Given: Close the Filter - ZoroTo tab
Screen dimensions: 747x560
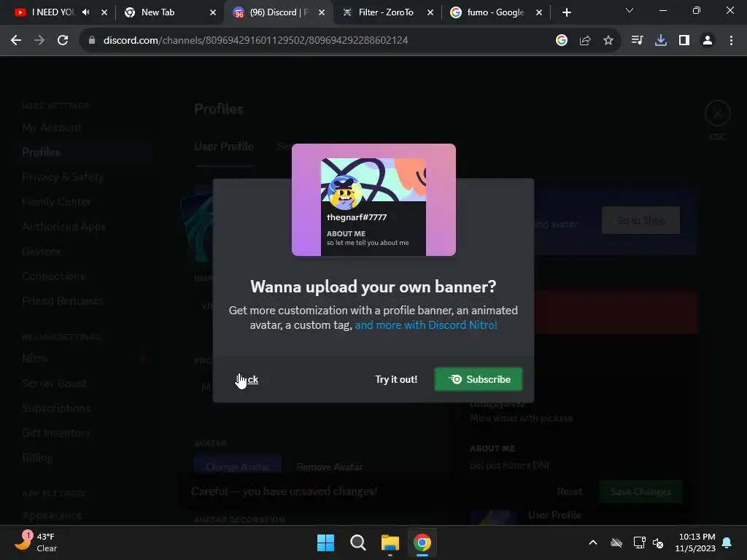Looking at the screenshot, I should click(x=430, y=12).
